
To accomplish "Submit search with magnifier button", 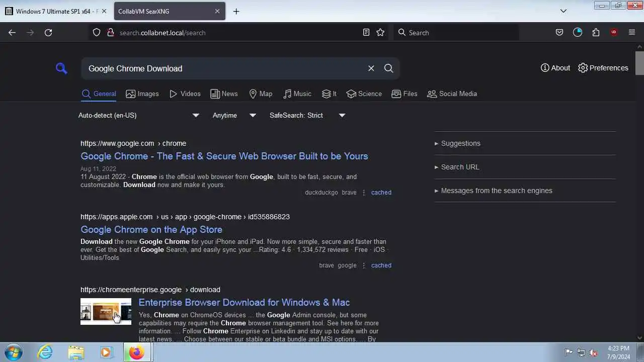I will 388,68.
